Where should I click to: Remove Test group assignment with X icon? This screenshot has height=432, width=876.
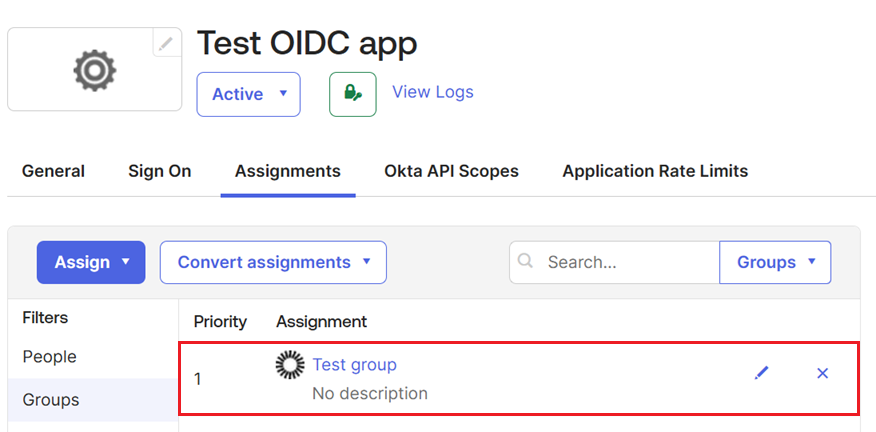pos(822,373)
